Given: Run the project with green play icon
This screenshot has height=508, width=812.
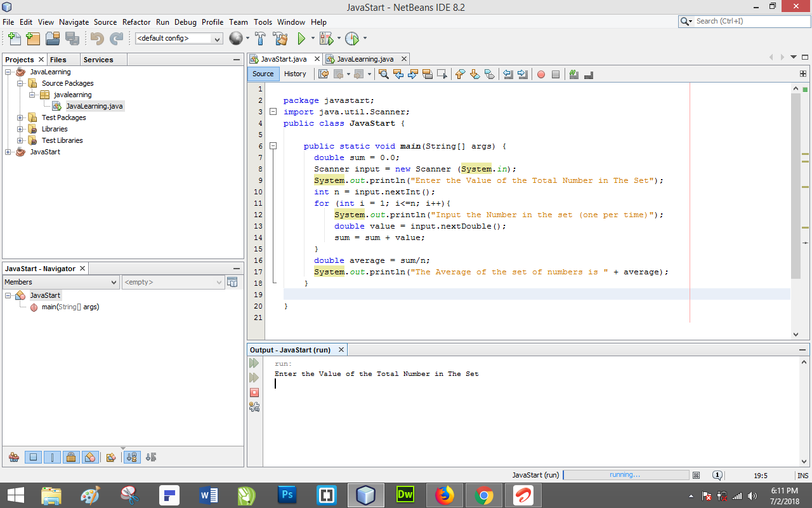Looking at the screenshot, I should coord(302,39).
